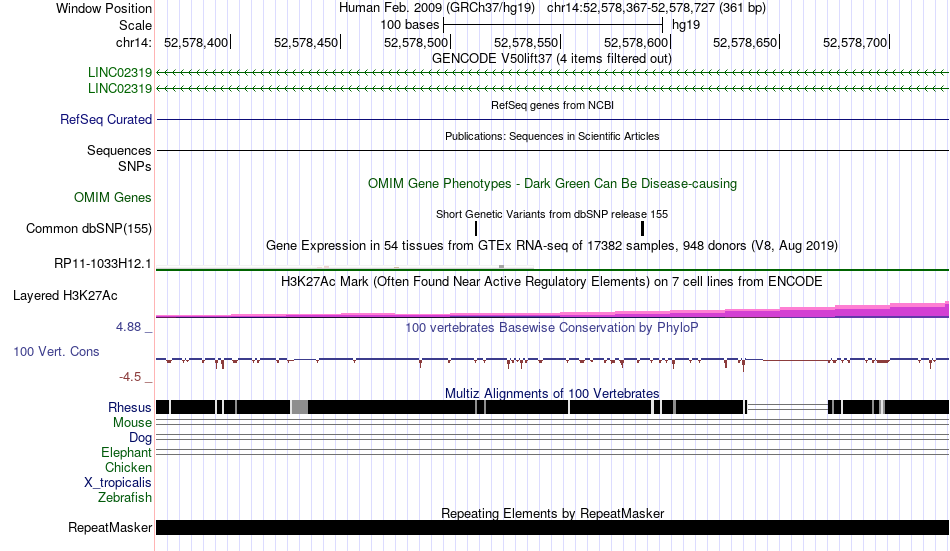Click the RP11-1033H12.1 GTEx label
The width and height of the screenshot is (950, 551).
click(103, 264)
